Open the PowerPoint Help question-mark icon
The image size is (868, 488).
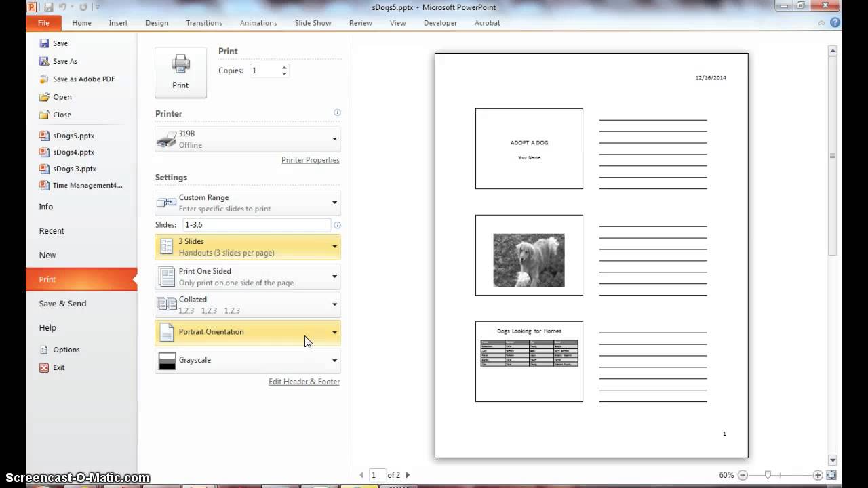coord(835,22)
